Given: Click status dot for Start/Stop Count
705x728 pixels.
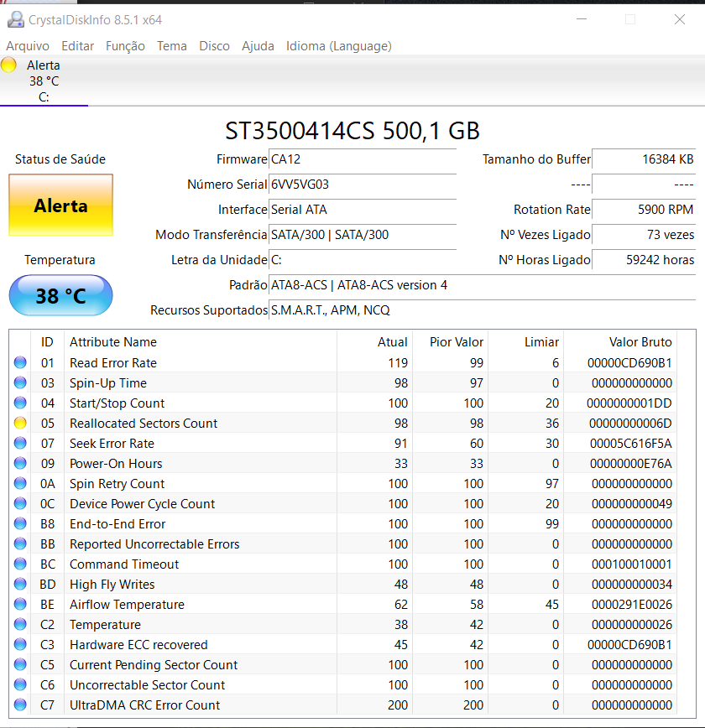Looking at the screenshot, I should 20,403.
